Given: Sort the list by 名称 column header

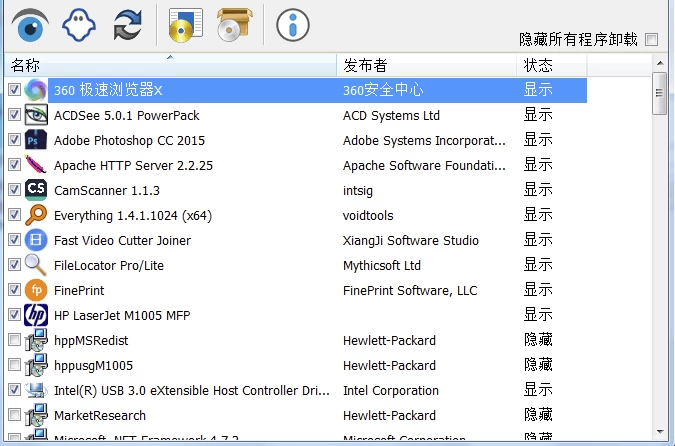Looking at the screenshot, I should [170, 65].
